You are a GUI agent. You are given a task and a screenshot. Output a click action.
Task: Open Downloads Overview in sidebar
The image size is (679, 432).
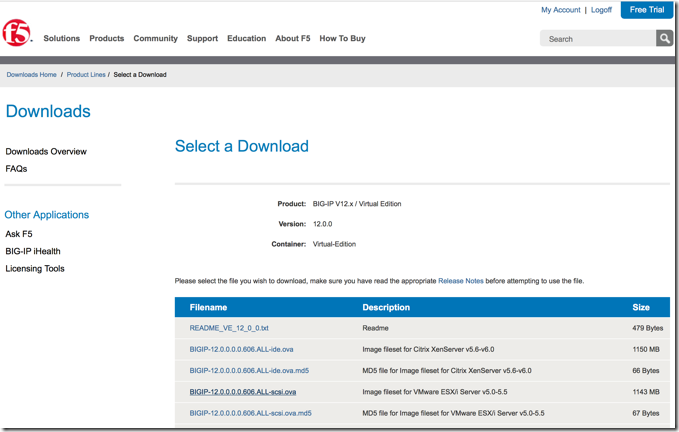coord(46,152)
